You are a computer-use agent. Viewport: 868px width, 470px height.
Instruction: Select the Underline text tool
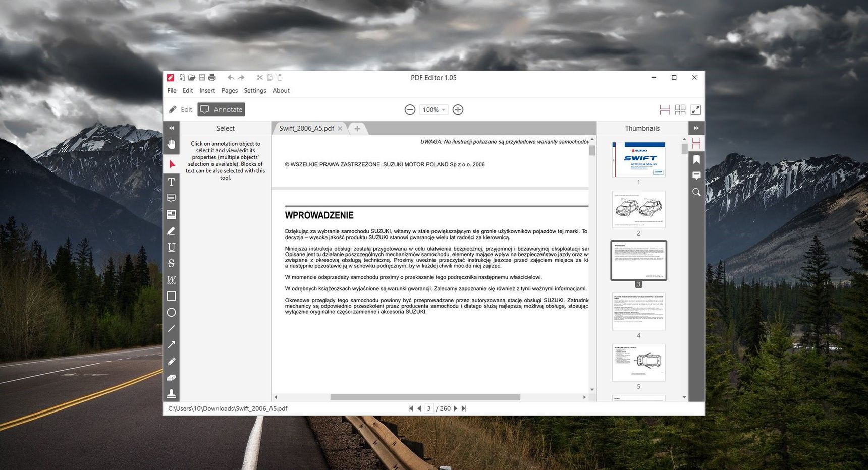click(172, 247)
